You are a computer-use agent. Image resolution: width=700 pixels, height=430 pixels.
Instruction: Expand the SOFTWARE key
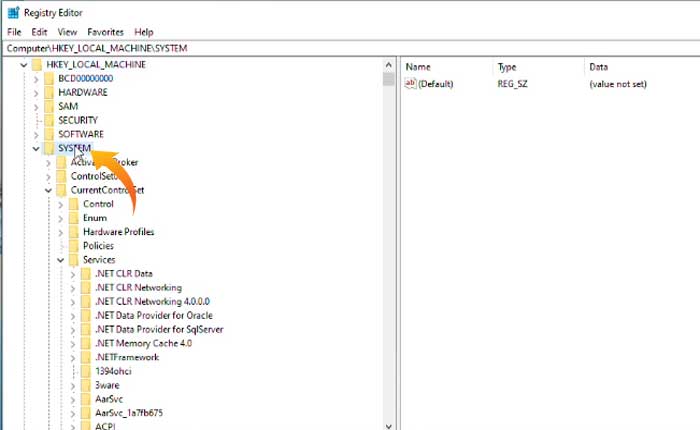point(36,134)
